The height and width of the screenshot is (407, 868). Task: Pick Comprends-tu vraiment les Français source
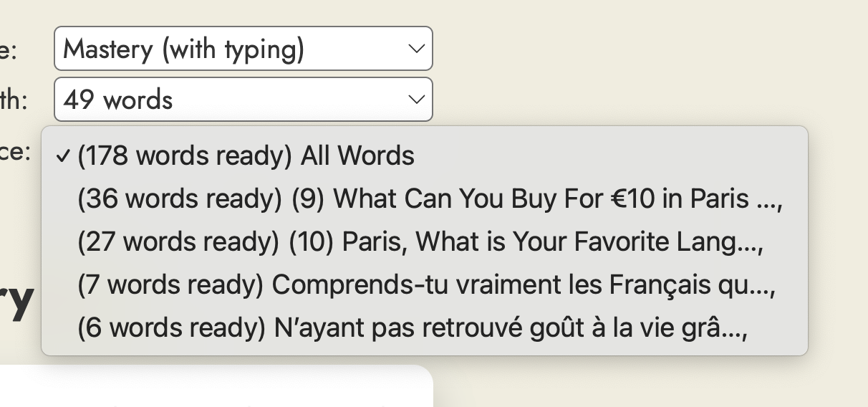pos(426,285)
